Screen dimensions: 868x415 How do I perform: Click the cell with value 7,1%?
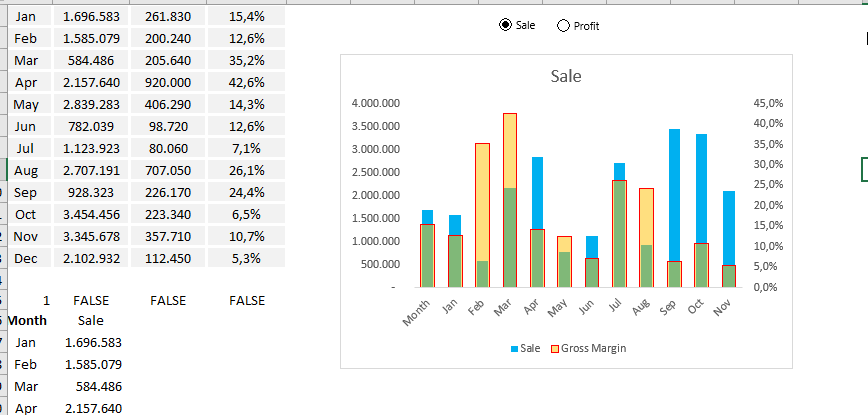point(246,148)
